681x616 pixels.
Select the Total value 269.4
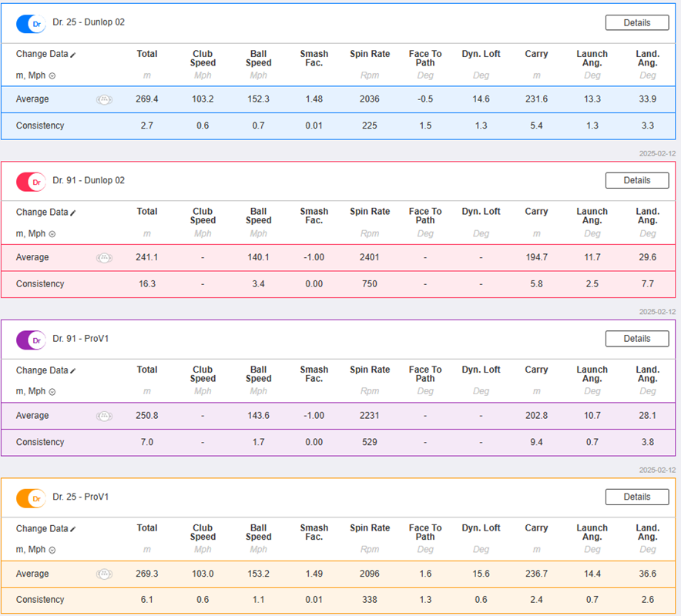click(147, 99)
